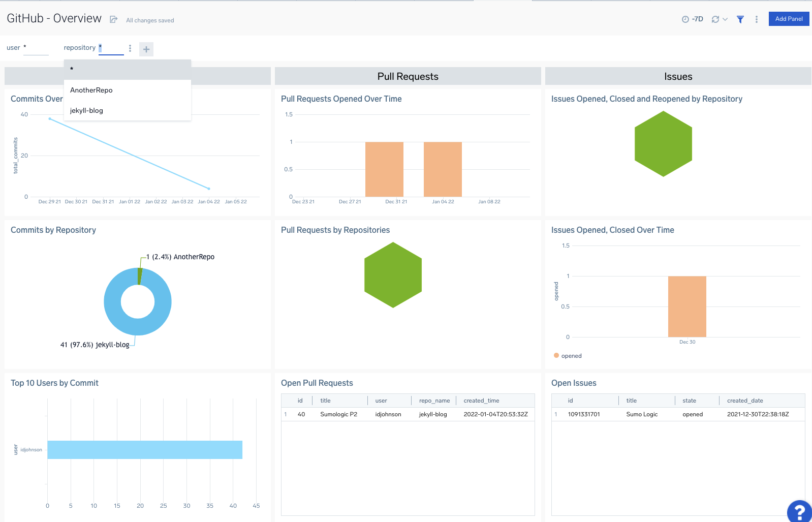Screen dimensions: 812x522
Task: Choose AnotherRepo from repository dropdown
Action: 128,90
